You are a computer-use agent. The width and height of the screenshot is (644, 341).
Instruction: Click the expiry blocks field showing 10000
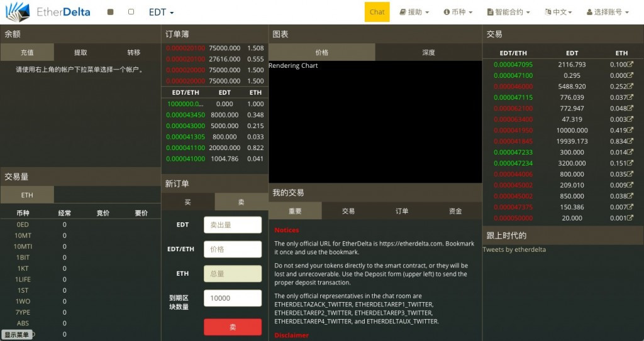click(x=233, y=298)
